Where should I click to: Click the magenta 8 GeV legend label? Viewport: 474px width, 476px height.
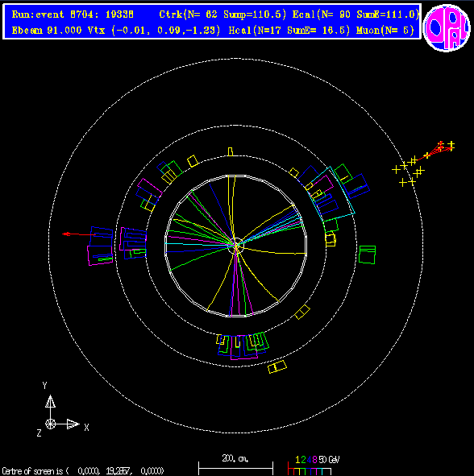[x=314, y=460]
